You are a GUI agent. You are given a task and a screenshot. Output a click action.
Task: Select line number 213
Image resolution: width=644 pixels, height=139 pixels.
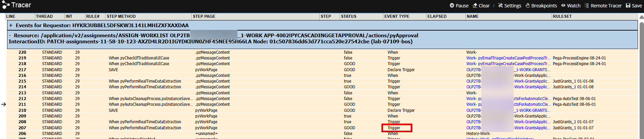point(22,93)
